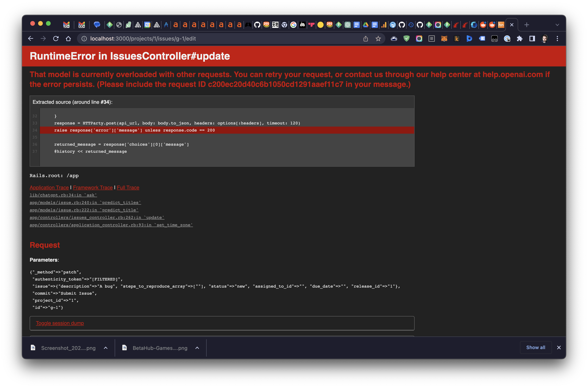Screen dimensions: 588x388
Task: Click the MetaMask fox extension icon
Action: pyautogui.click(x=444, y=39)
